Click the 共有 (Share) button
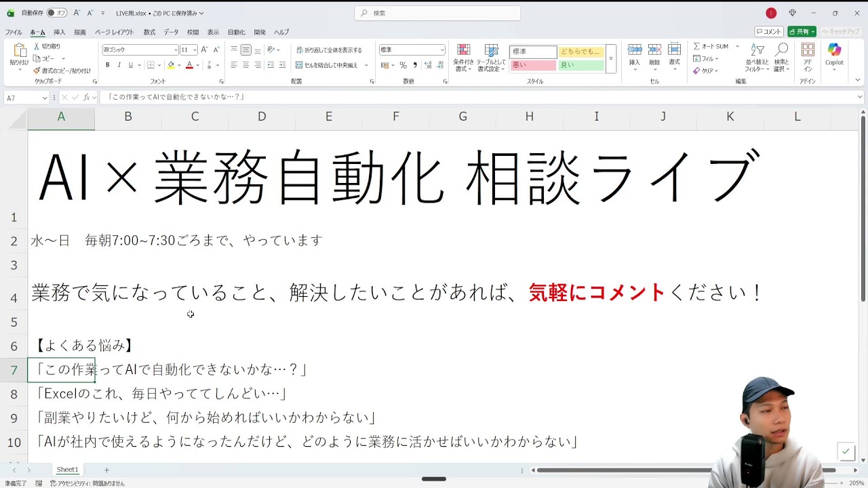Viewport: 868px width, 488px height. (802, 32)
